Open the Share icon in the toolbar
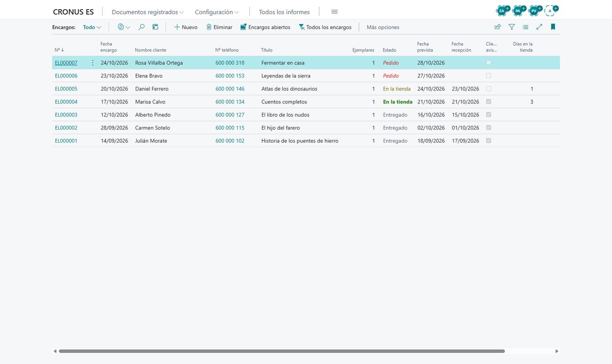Screen dimensions: 612x364 498,27
